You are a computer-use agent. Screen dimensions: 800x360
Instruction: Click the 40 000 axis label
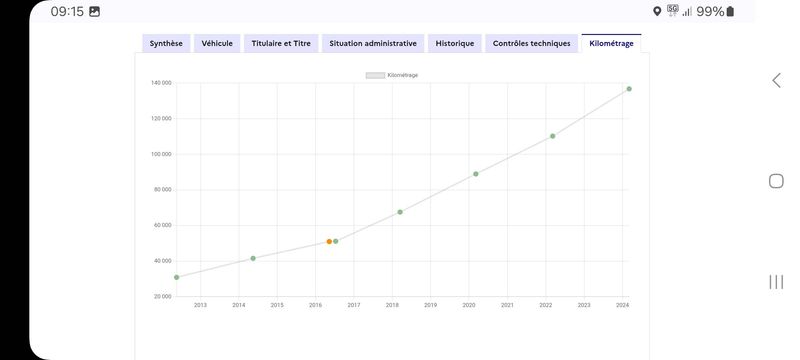(162, 261)
